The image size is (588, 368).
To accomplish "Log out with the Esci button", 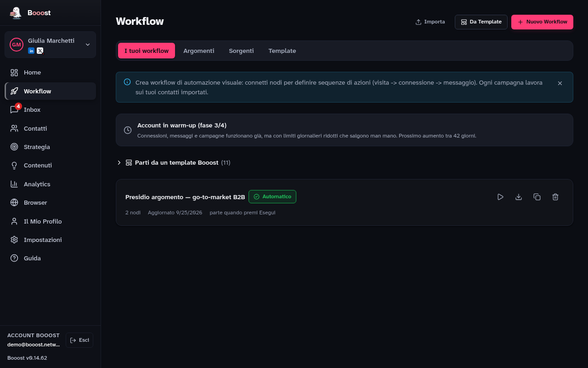I will coord(79,340).
